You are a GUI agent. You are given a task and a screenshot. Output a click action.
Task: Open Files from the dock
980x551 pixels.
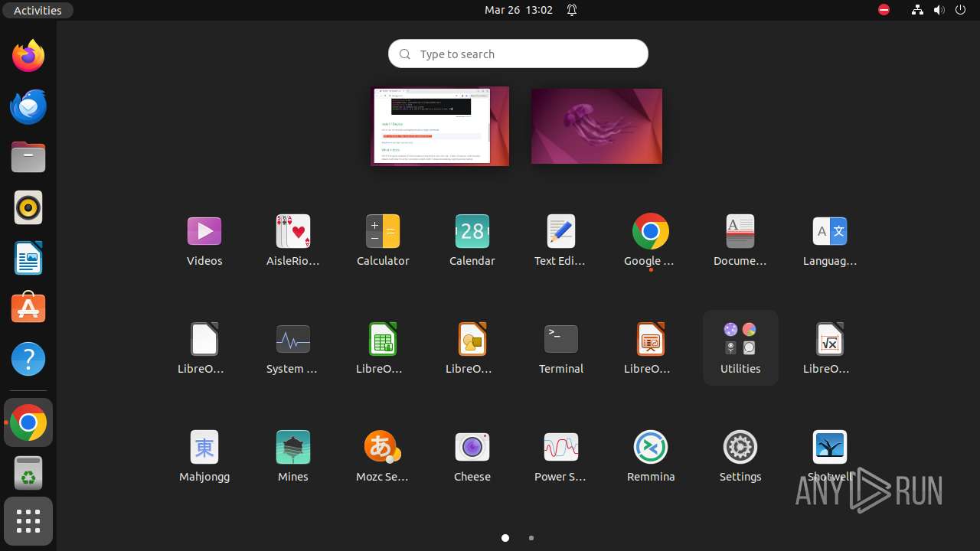pos(28,157)
